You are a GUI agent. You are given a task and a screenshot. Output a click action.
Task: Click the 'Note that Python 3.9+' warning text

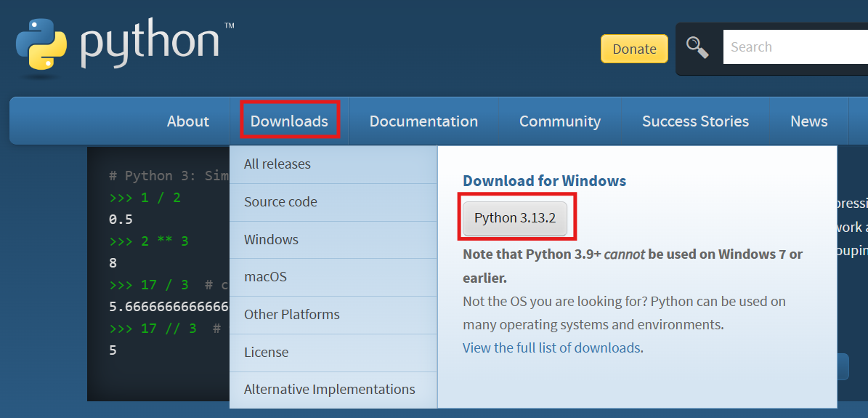coord(633,265)
